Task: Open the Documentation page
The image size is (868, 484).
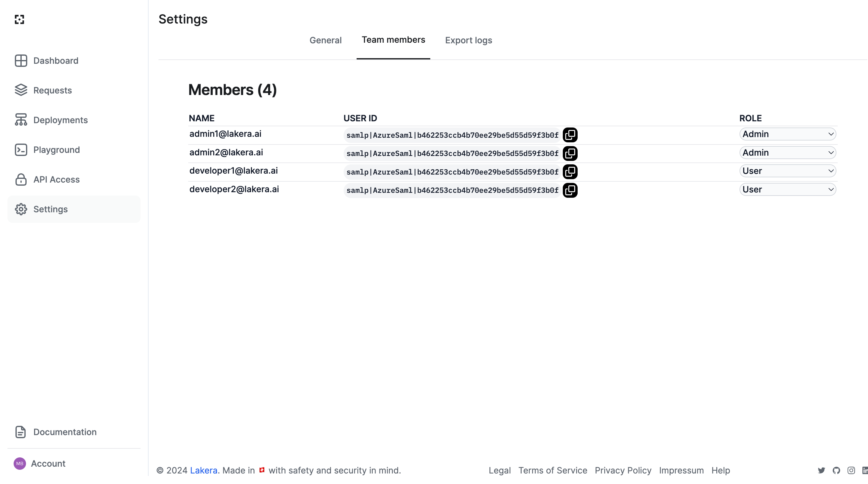Action: [65, 432]
